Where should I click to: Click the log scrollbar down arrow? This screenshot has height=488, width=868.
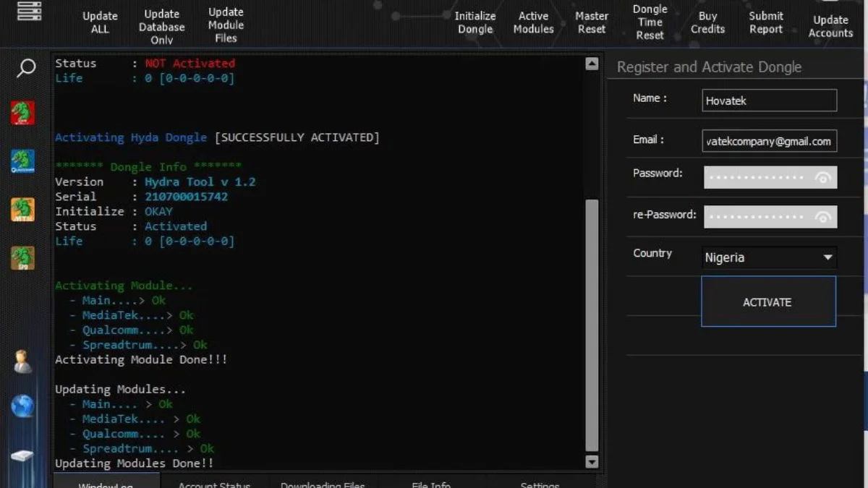click(x=592, y=462)
